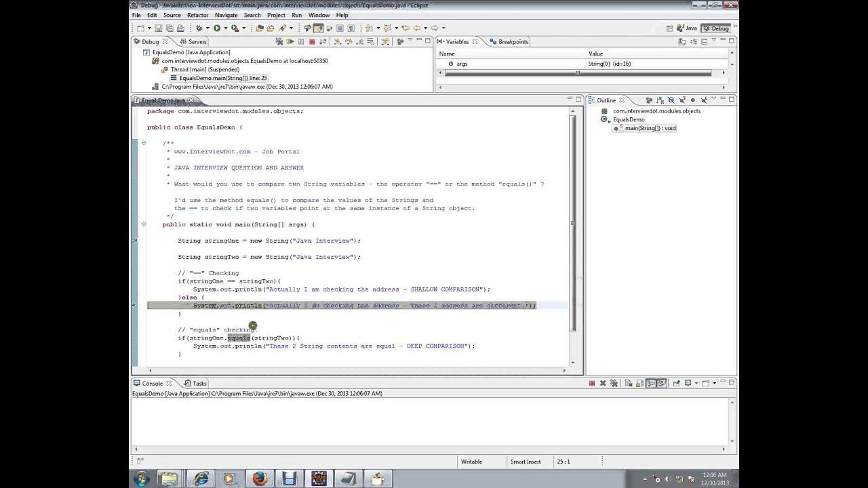Image resolution: width=868 pixels, height=488 pixels.
Task: Toggle Use Step Filters in the Debug view
Action: [384, 41]
